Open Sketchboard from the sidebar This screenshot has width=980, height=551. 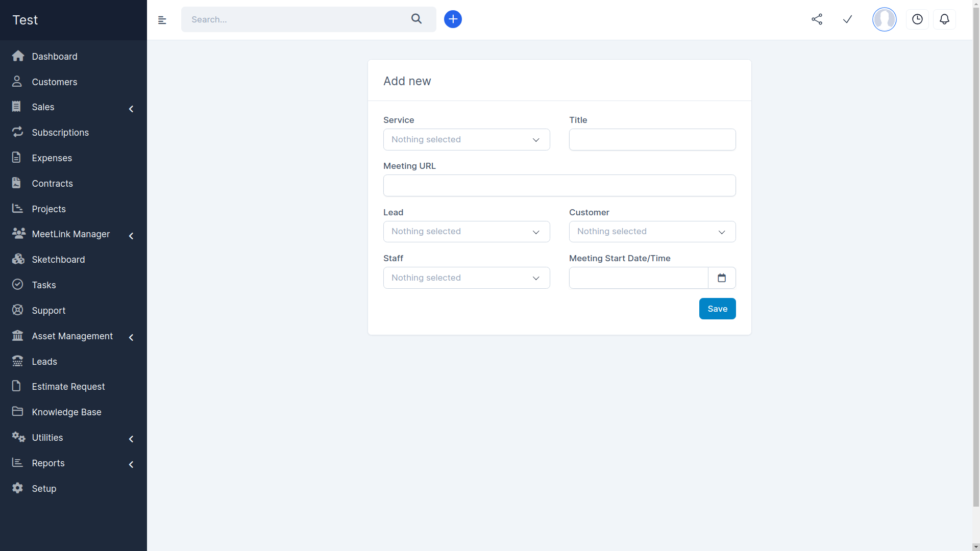(58, 260)
